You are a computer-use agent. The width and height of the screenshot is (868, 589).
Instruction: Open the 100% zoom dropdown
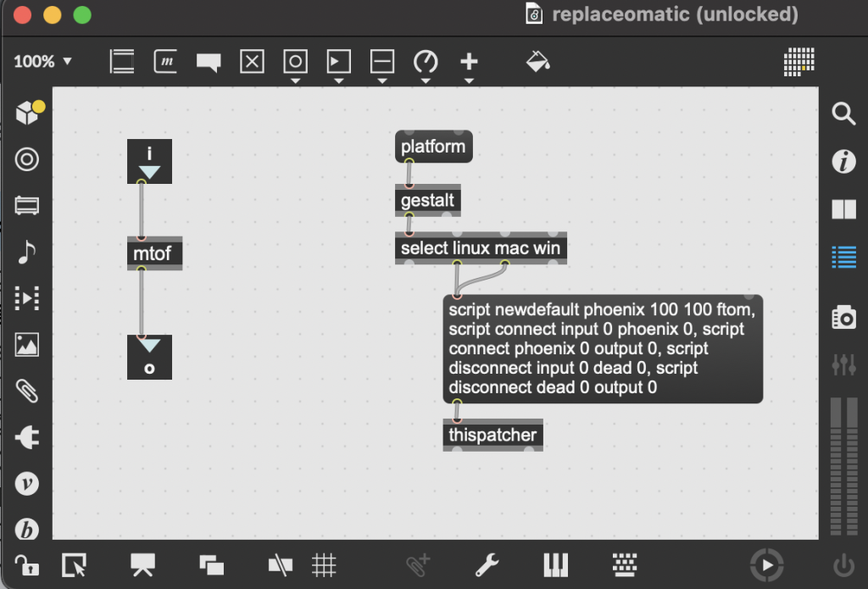tap(42, 62)
